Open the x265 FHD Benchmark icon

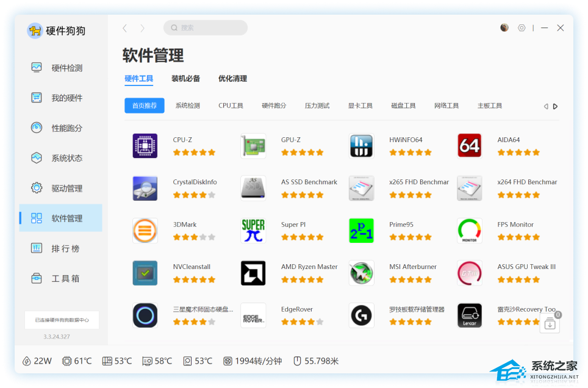coord(361,188)
